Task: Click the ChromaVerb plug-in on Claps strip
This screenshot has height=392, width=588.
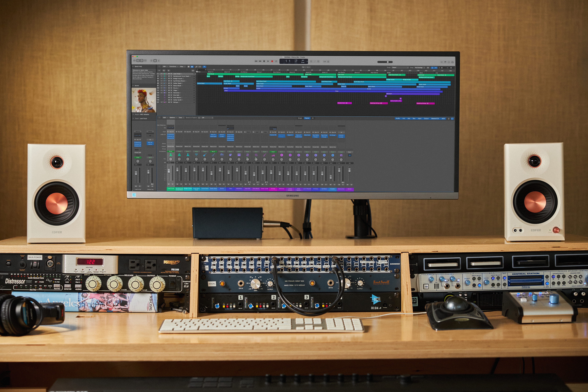Action: (231, 140)
